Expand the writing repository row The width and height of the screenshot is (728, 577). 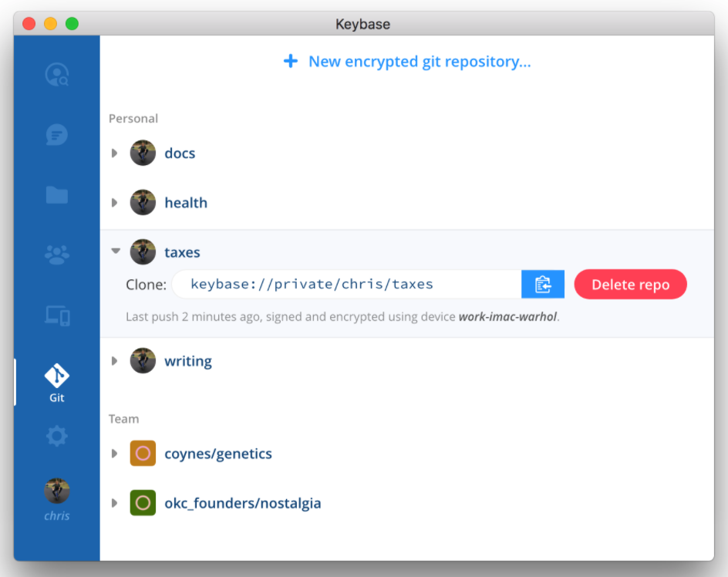(114, 361)
